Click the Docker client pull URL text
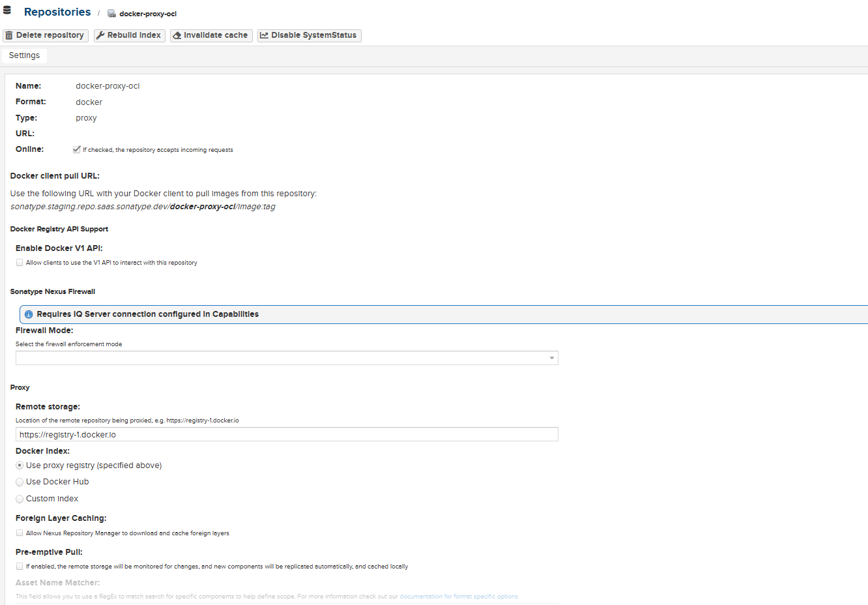The height and width of the screenshot is (605, 868). pos(143,207)
